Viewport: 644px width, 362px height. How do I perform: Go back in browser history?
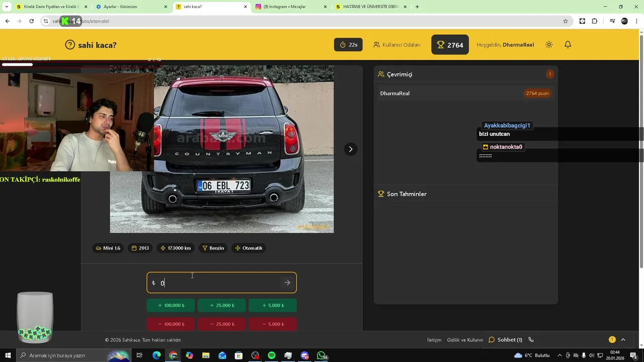pos(7,21)
